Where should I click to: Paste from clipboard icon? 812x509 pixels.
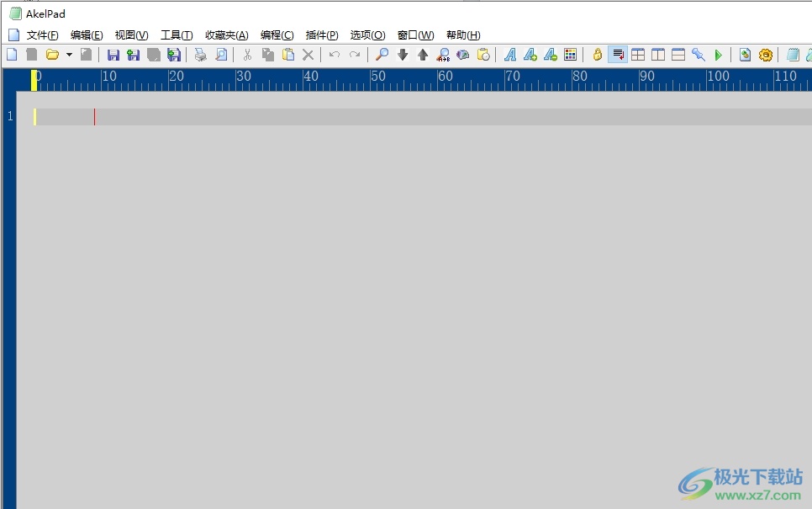(x=288, y=55)
